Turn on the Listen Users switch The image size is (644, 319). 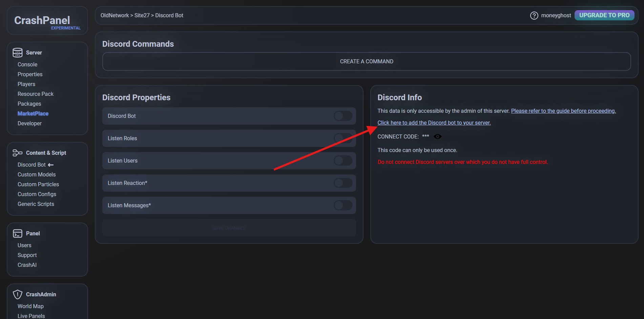343,161
